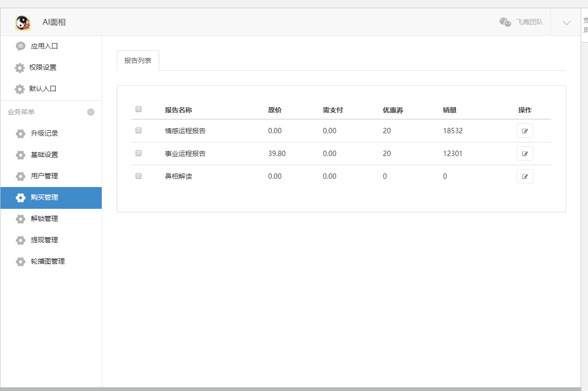Check the box for 情感运程报告 row
Viewport: 588px width, 391px height.
click(x=139, y=130)
